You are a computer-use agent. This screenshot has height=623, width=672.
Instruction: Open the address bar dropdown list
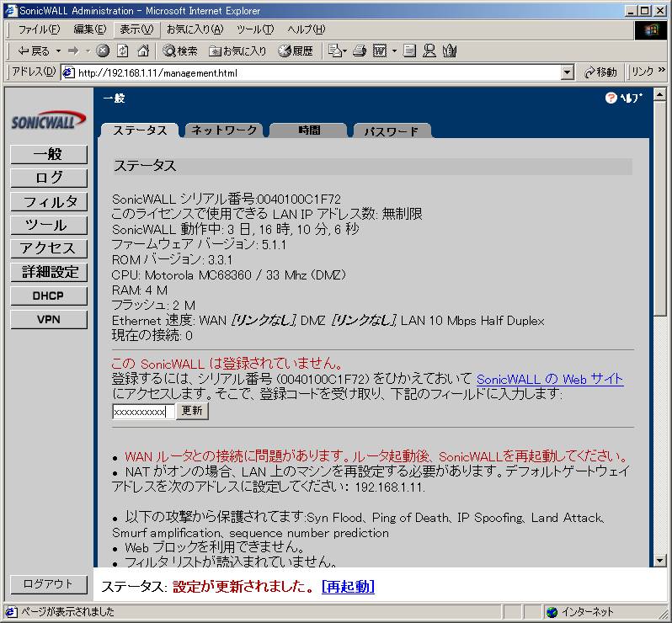click(x=567, y=73)
